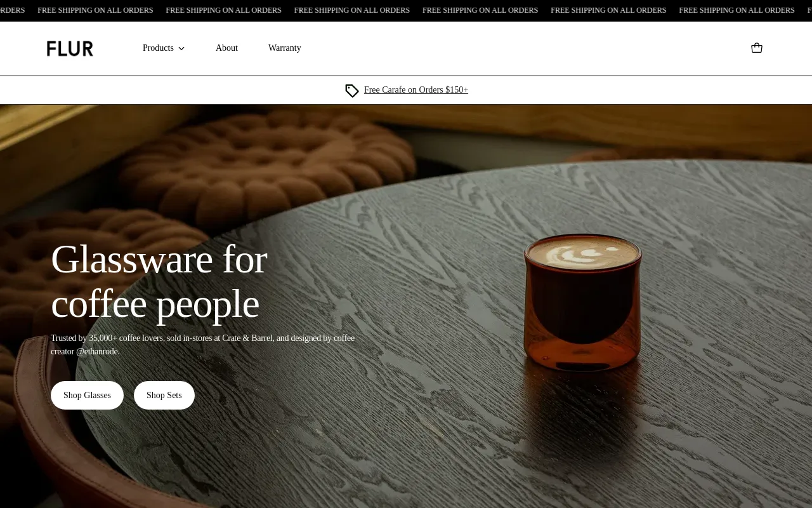The image size is (812, 508).
Task: Click the truncated RDERS announcement banner text
Action: tap(12, 10)
